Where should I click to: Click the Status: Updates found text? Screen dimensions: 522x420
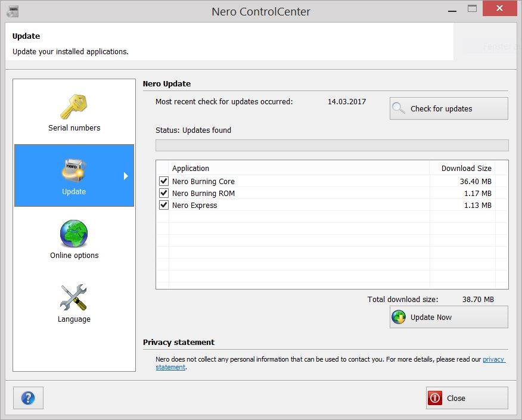[193, 130]
